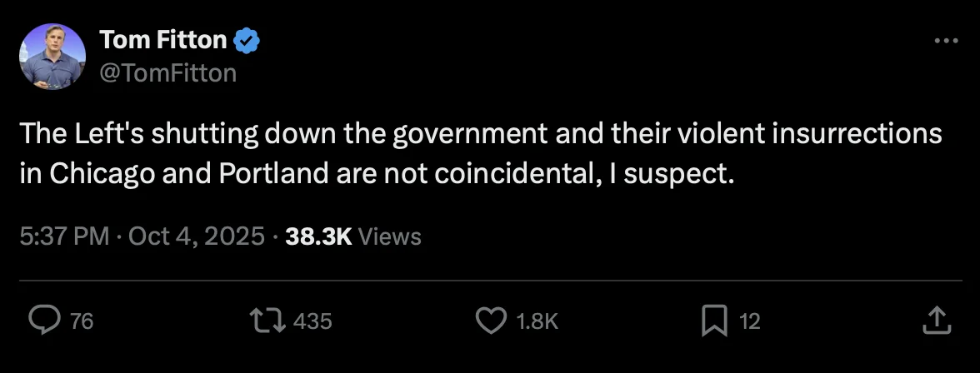Open Tom Fitton's profile picture
Viewport: 980px width, 373px height.
pyautogui.click(x=52, y=56)
